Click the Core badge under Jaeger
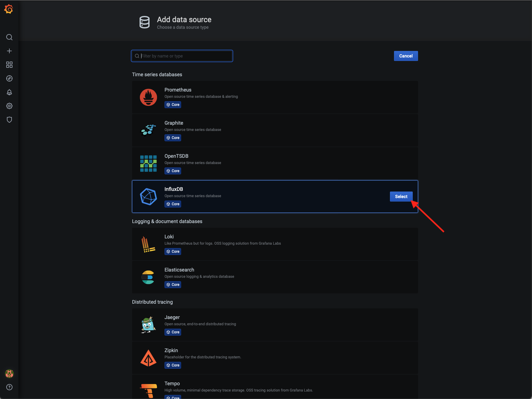This screenshot has width=532, height=399. point(173,332)
